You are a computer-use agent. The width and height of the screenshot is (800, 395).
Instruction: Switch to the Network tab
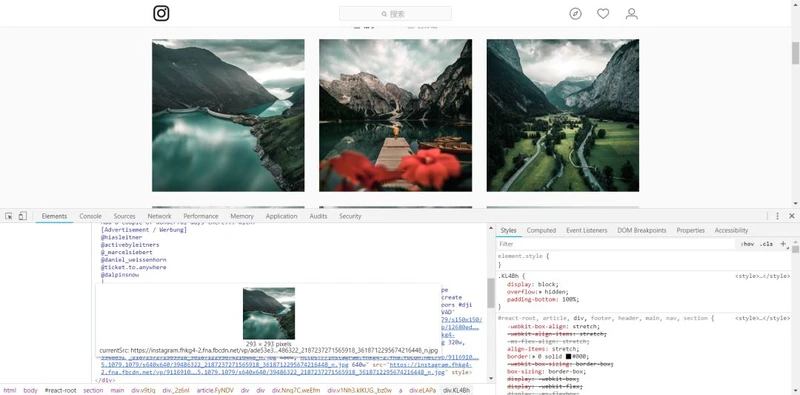pos(159,216)
